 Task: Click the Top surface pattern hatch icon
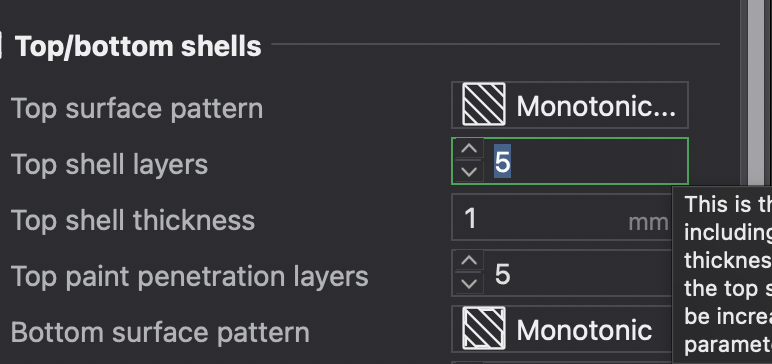483,104
